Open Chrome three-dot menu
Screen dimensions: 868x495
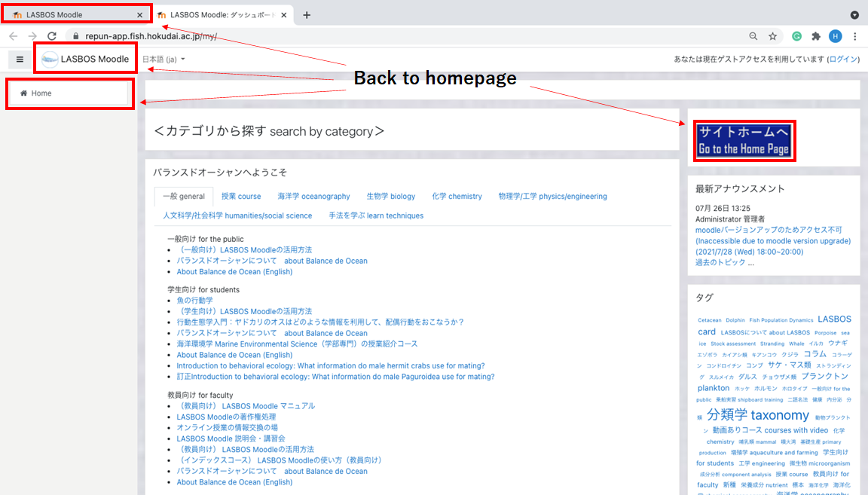[854, 36]
